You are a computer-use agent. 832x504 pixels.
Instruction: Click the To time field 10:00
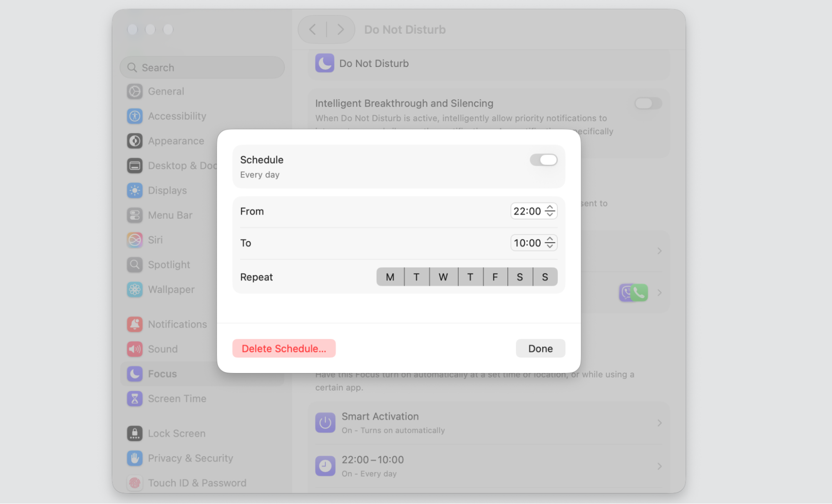(x=527, y=243)
